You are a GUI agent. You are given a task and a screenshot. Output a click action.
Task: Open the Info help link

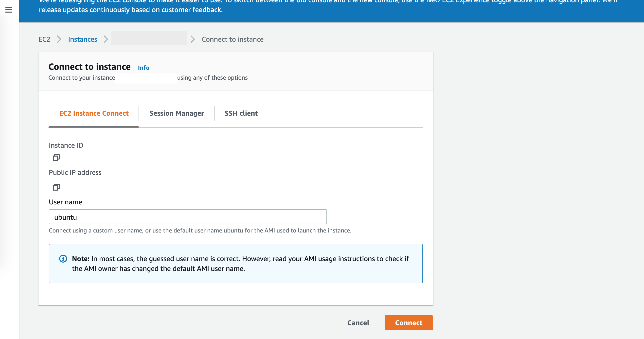coord(143,68)
